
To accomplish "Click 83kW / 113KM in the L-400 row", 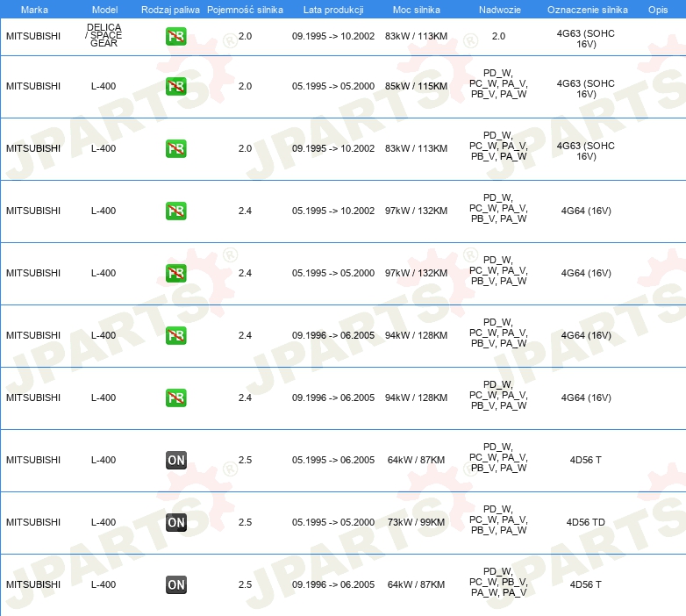I will 416,149.
